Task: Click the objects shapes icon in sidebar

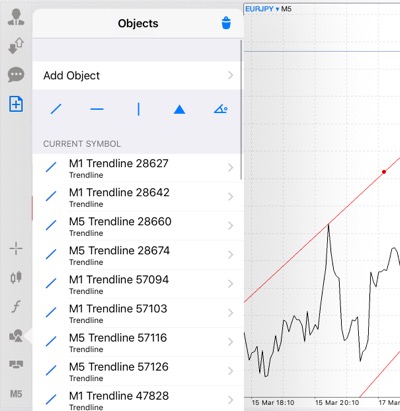Action: coord(16,335)
